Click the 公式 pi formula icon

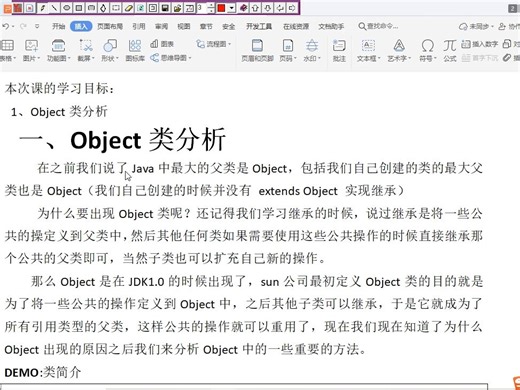coord(449,45)
